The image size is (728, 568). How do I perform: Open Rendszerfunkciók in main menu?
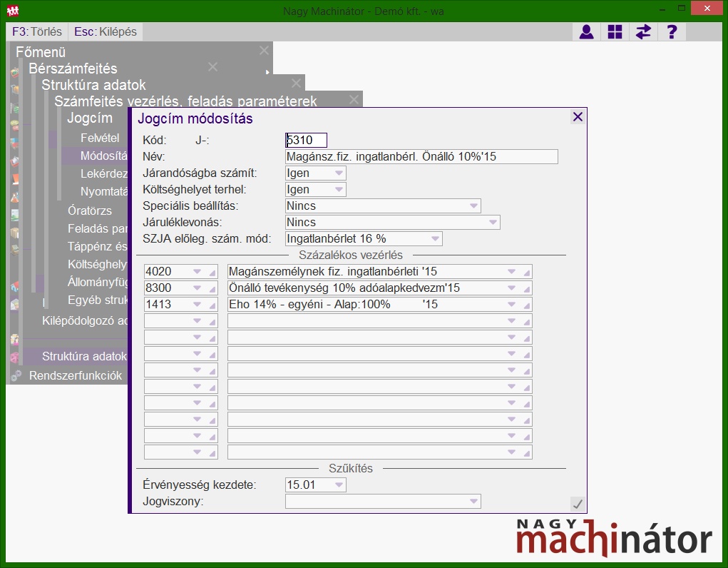75,375
